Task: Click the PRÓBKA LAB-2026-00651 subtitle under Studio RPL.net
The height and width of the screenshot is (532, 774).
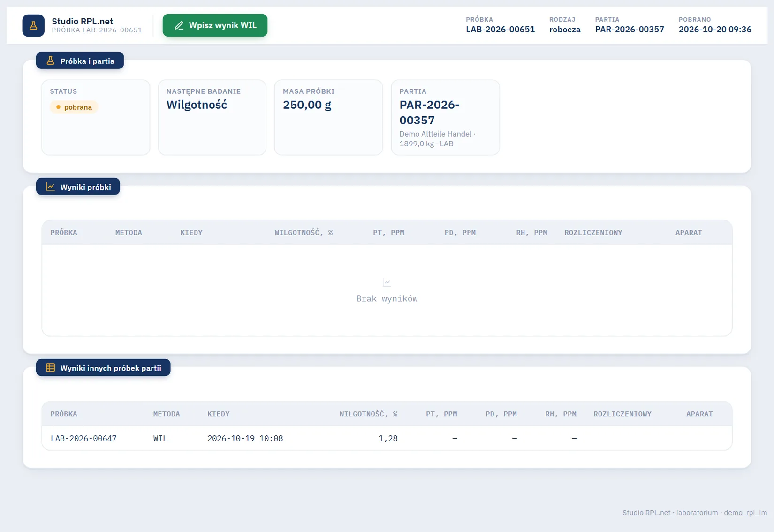Action: tap(97, 30)
